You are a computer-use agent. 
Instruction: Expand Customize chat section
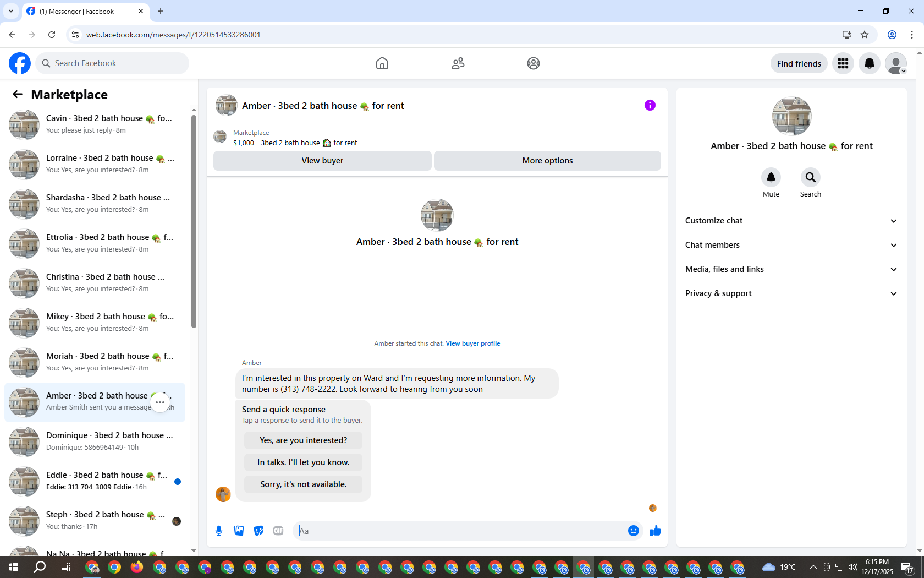tap(791, 221)
